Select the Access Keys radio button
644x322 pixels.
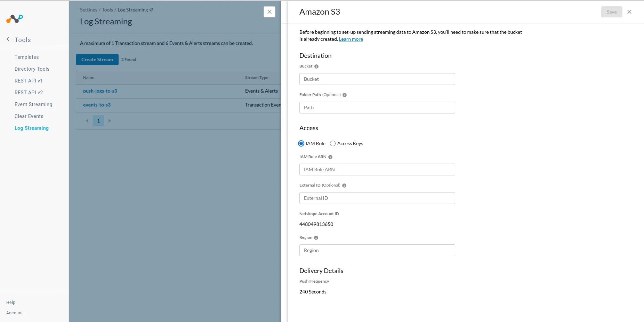333,143
